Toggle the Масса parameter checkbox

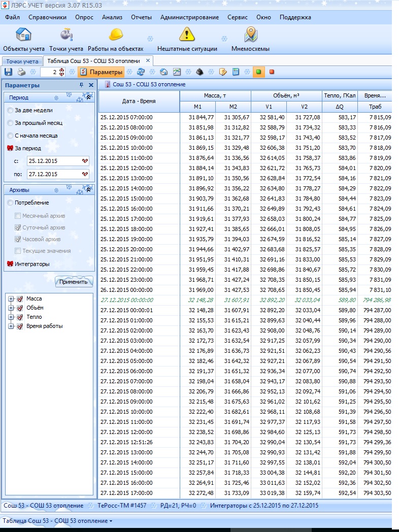coord(20,299)
